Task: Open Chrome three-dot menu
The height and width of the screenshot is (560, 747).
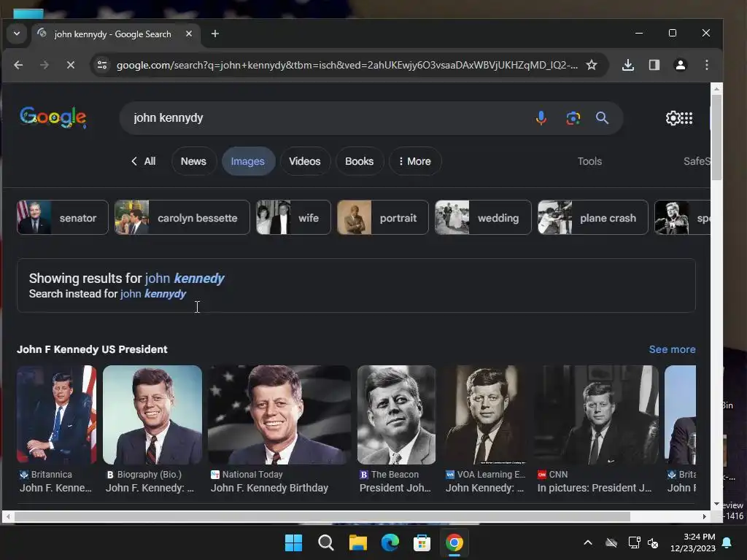Action: (x=706, y=65)
